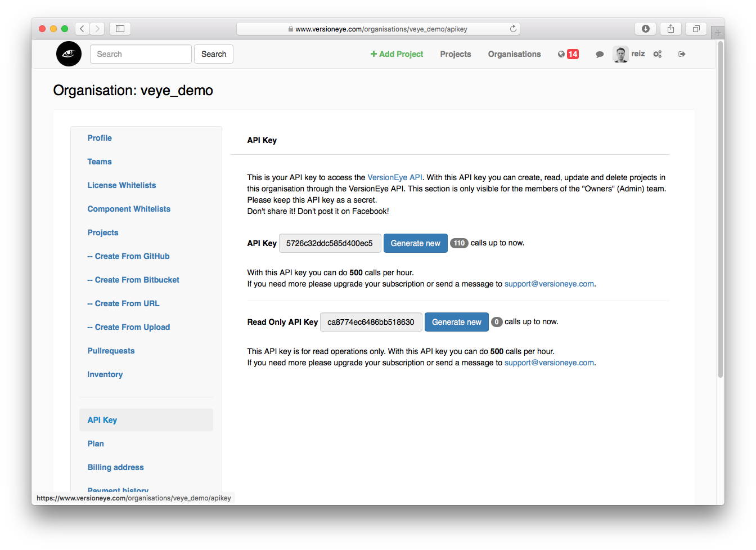Image resolution: width=756 pixels, height=550 pixels.
Task: Select Create From Bitbucket
Action: tap(133, 280)
